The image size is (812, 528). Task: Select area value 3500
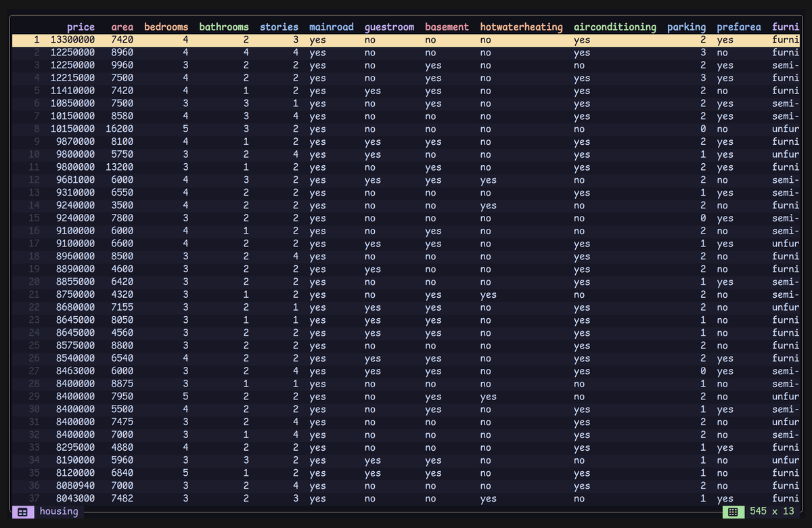click(122, 206)
